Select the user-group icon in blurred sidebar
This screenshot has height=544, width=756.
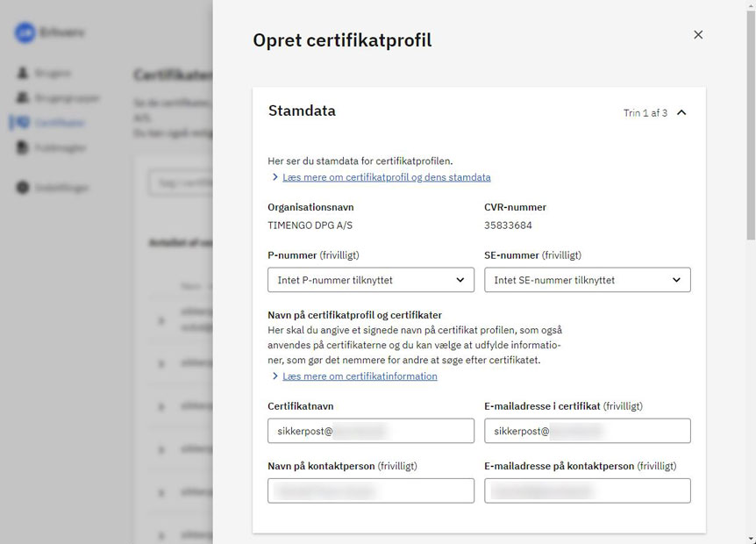point(23,97)
